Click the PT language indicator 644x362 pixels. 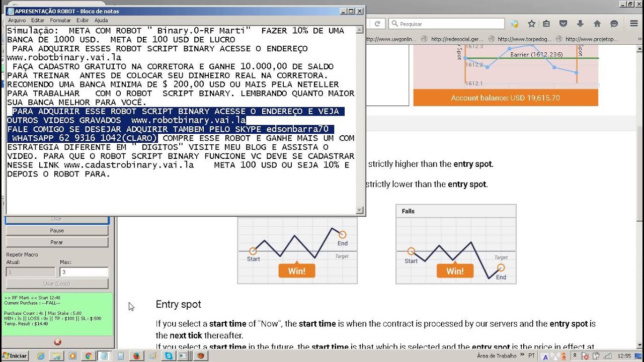tap(532, 355)
